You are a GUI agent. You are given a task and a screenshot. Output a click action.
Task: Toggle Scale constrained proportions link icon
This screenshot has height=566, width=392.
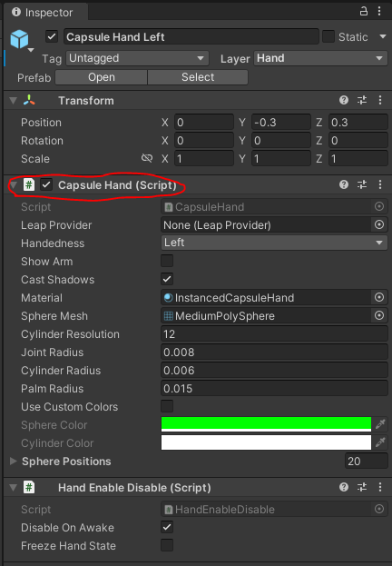pyautogui.click(x=147, y=158)
